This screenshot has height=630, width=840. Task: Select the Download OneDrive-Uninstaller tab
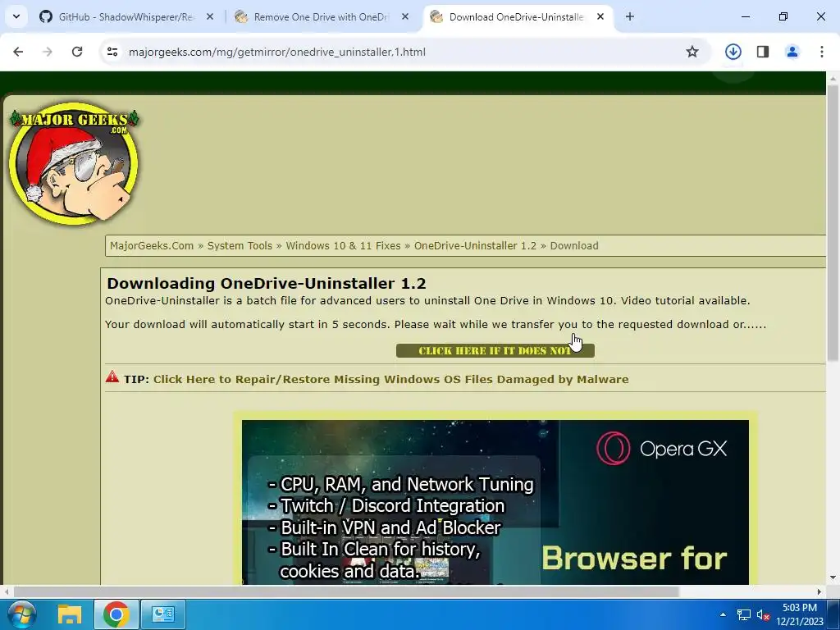click(515, 17)
